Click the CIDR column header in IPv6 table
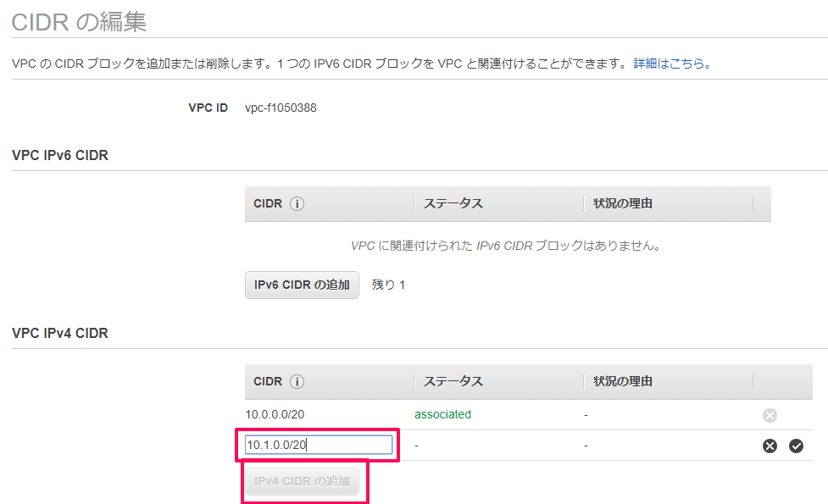Screen dimensions: 828x504 coord(268,203)
